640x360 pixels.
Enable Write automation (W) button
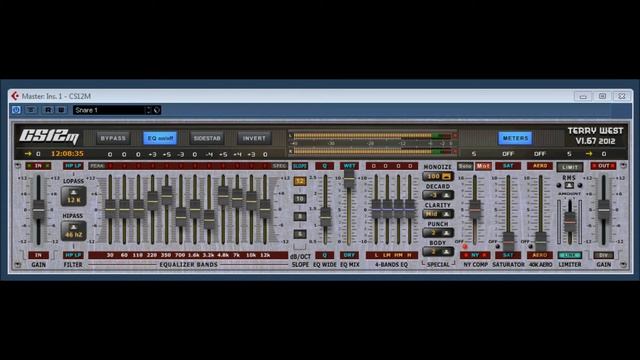pyautogui.click(x=61, y=110)
